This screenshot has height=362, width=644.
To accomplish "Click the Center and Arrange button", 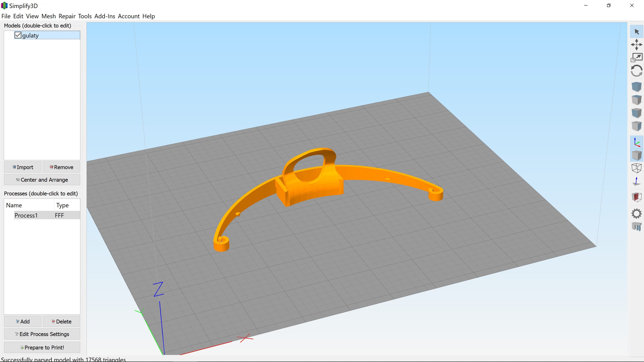I will pos(42,180).
